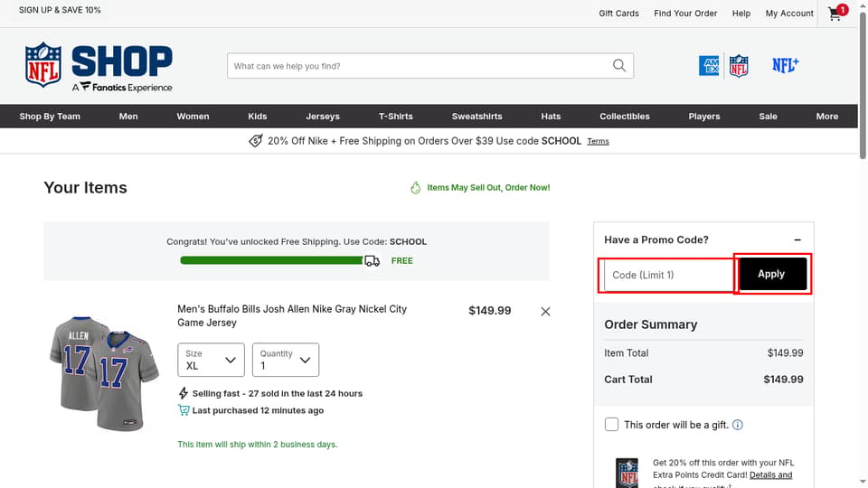Open the Quantity dropdown
The image size is (868, 488).
point(286,360)
